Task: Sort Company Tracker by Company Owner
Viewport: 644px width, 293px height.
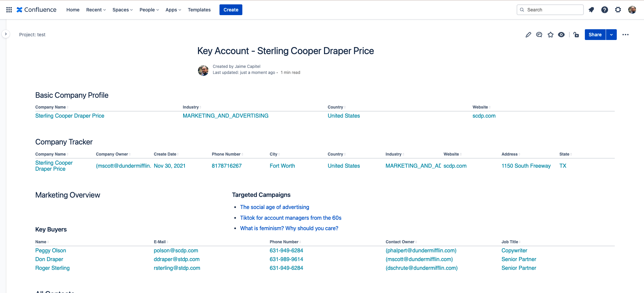Action: 113,154
